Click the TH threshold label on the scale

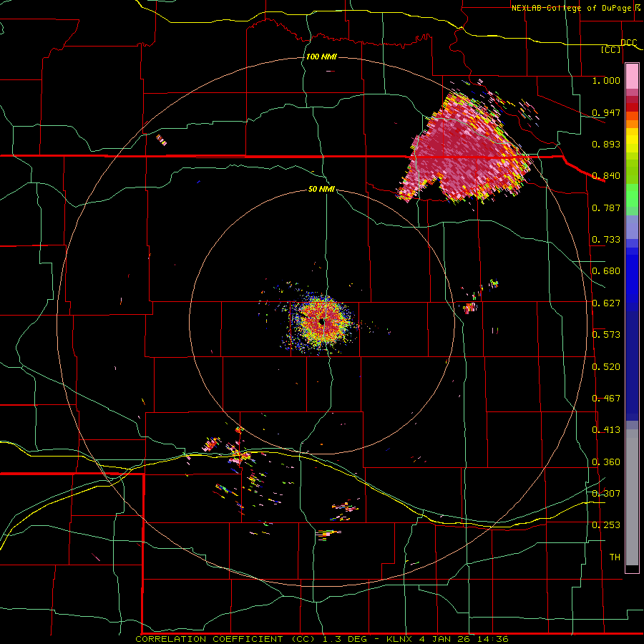[x=615, y=557]
